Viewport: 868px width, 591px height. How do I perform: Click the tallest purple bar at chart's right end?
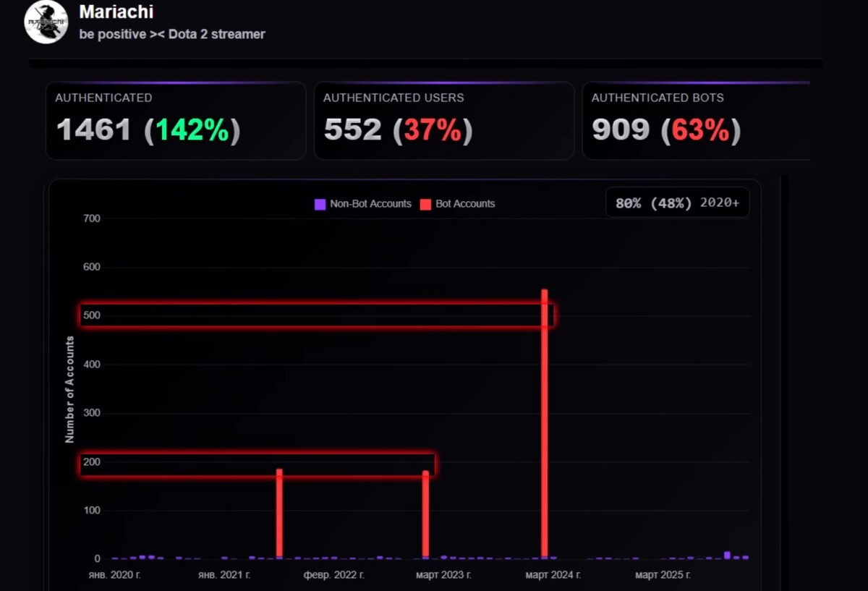(x=727, y=555)
